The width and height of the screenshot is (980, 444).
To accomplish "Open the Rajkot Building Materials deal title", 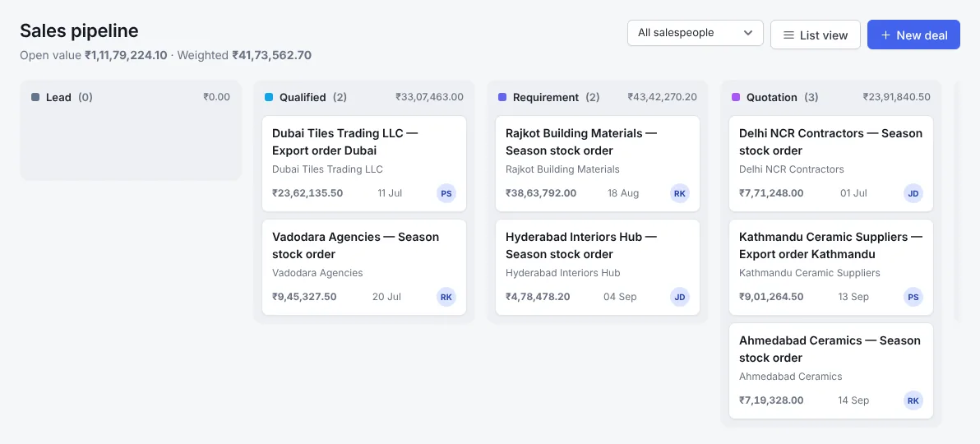I will tap(581, 142).
